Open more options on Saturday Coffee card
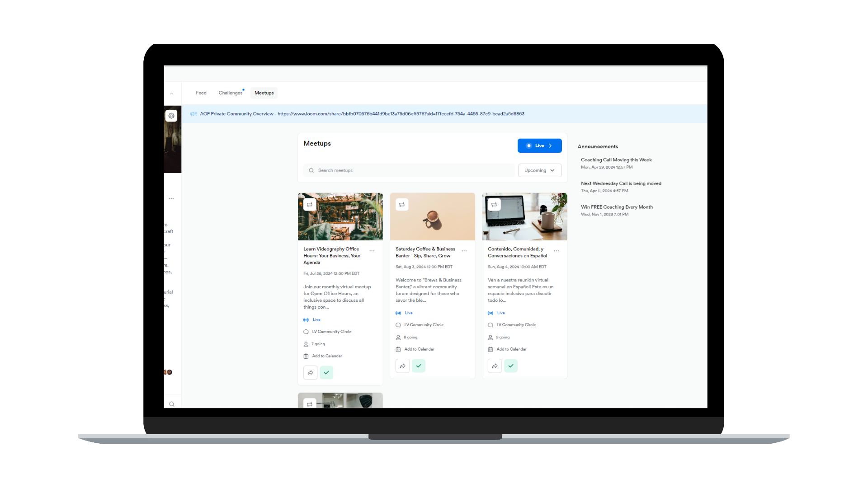868x488 pixels. (x=464, y=251)
